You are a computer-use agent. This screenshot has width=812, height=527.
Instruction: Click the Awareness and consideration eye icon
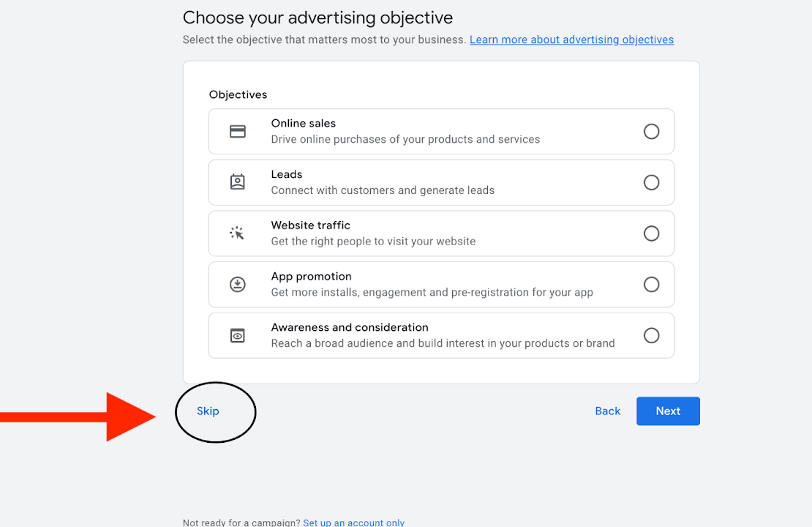[238, 336]
